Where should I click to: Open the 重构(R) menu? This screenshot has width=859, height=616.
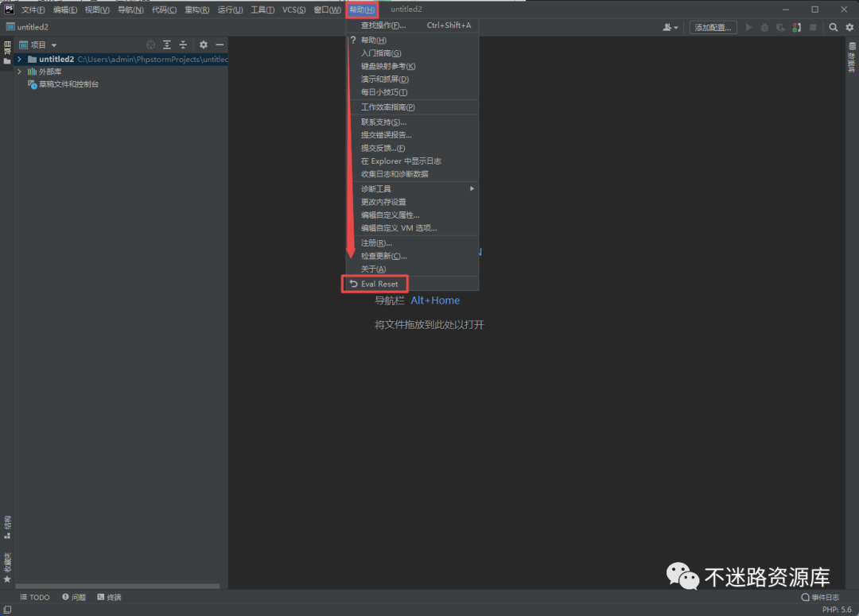[196, 10]
